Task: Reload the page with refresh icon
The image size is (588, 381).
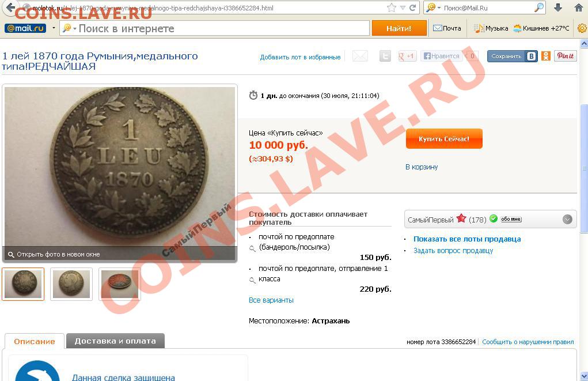Action: click(x=413, y=7)
